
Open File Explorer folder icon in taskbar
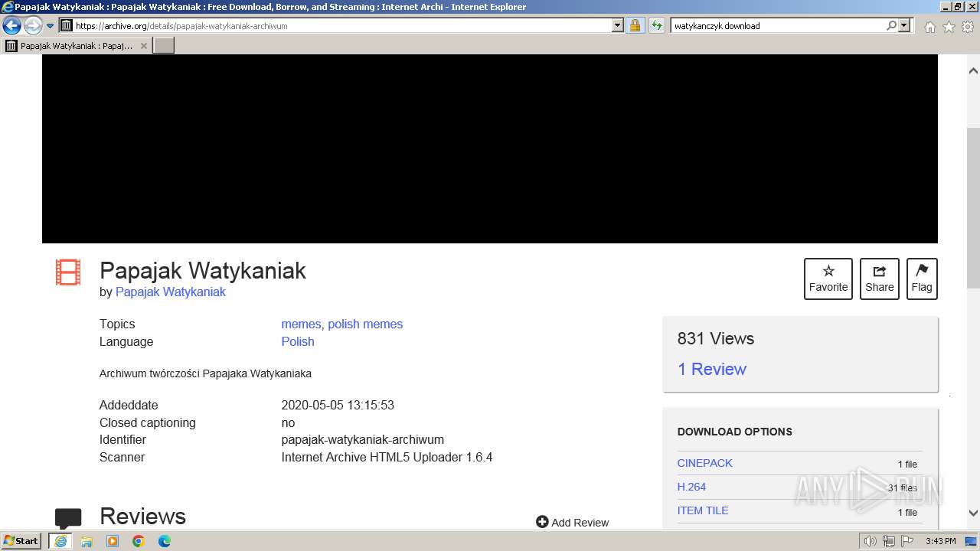(x=87, y=541)
